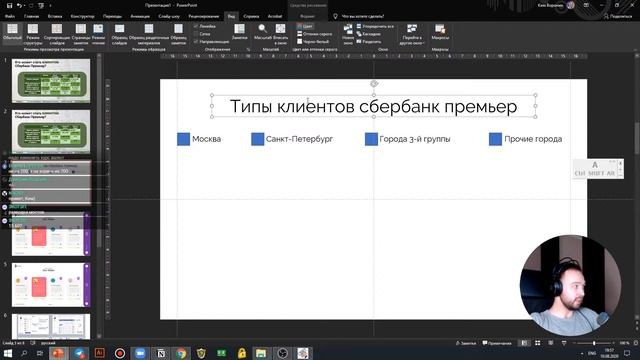Open the Acrobat tab
640x360 pixels.
click(275, 16)
